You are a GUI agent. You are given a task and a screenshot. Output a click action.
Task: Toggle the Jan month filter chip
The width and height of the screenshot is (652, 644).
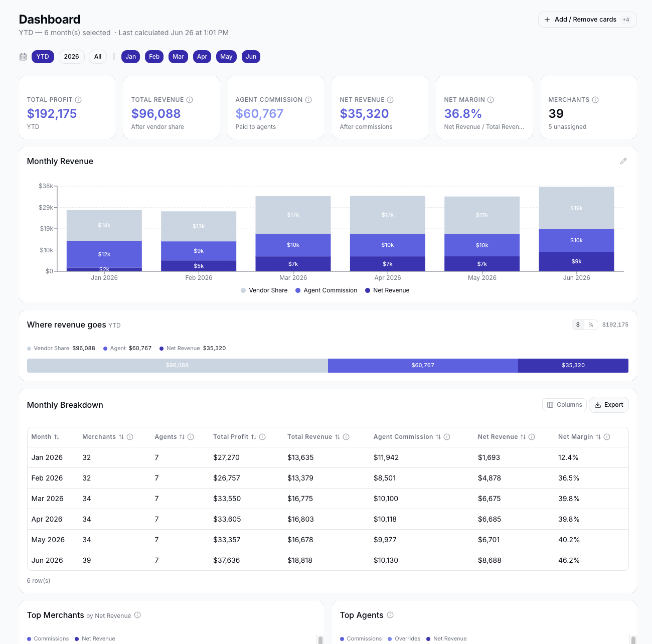pyautogui.click(x=131, y=57)
